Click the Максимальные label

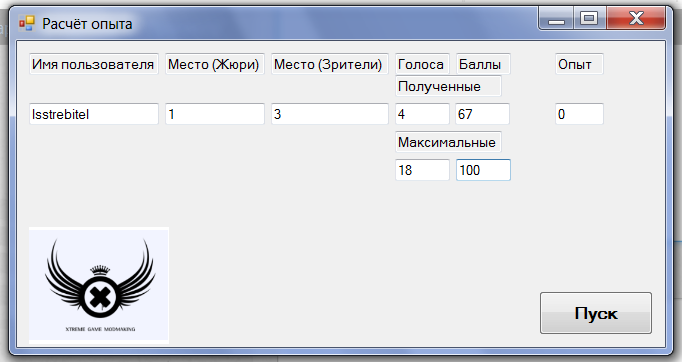(x=448, y=142)
